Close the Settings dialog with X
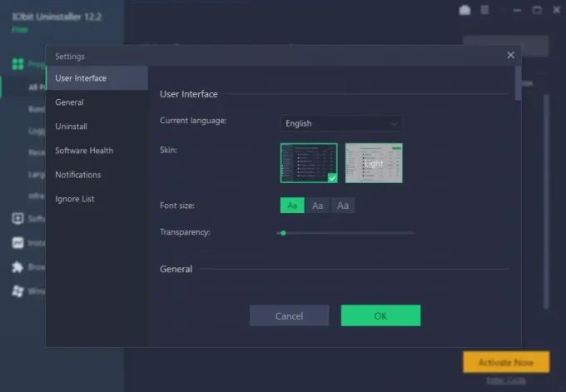Screen dimensions: 566x392 pyautogui.click(x=511, y=55)
